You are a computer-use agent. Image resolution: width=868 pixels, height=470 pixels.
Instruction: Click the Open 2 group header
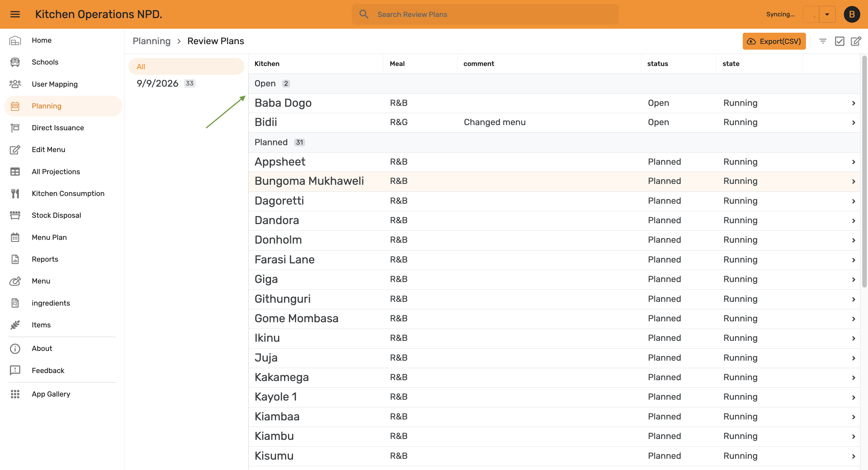pyautogui.click(x=554, y=83)
